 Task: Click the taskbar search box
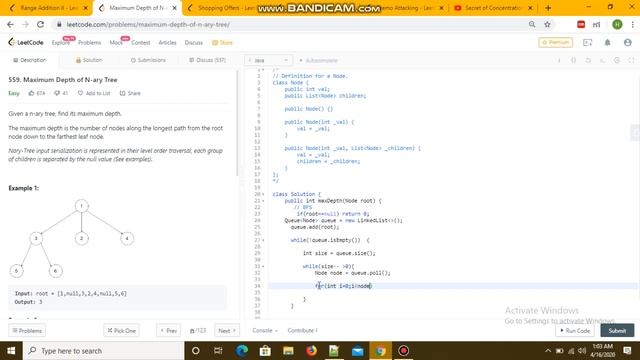[104, 351]
